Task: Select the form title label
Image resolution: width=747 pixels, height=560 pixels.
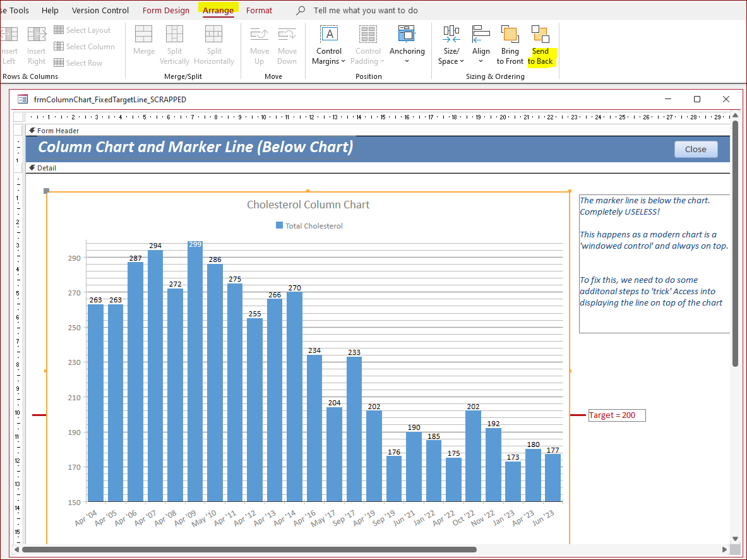Action: [196, 147]
